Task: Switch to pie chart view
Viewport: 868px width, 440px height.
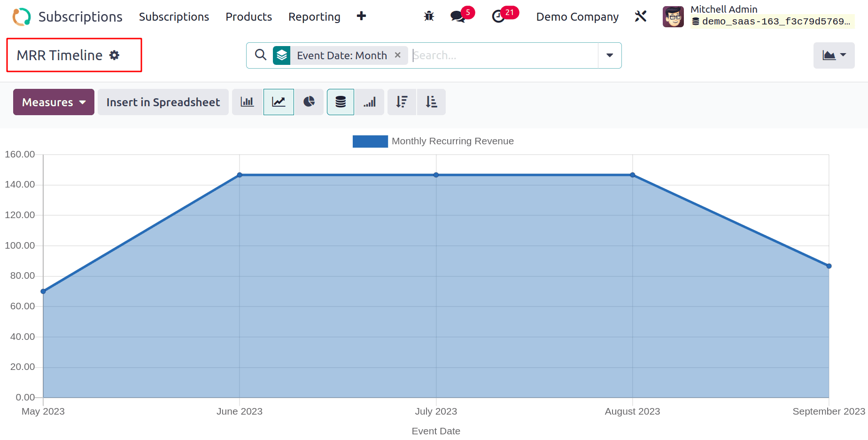Action: pyautogui.click(x=309, y=102)
